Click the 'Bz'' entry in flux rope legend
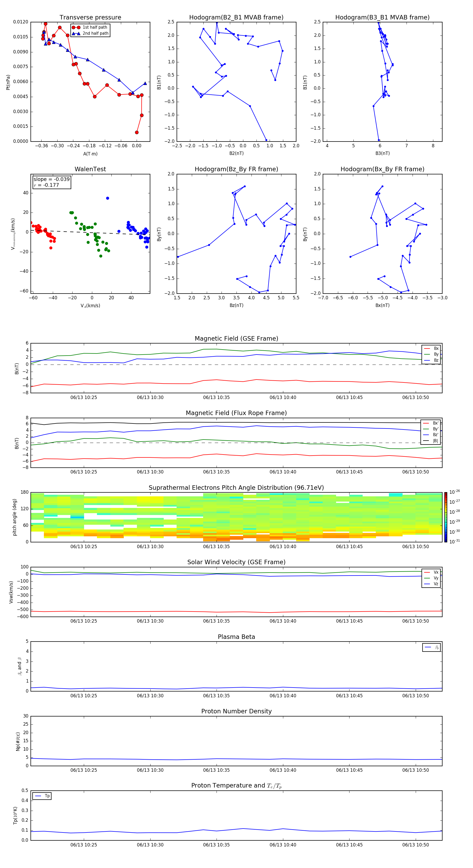Screen dimensions: 473x868 (431, 435)
